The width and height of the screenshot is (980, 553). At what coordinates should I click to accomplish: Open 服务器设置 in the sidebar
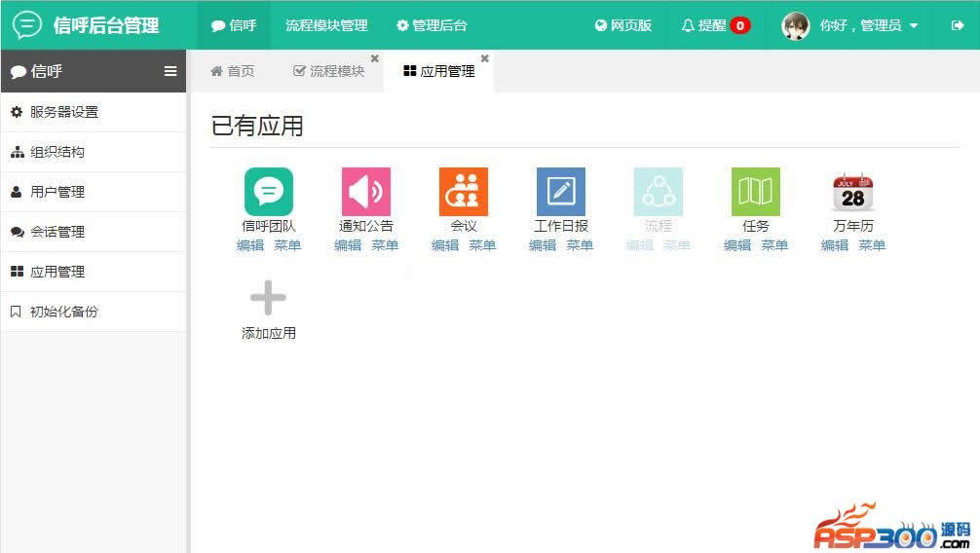[x=94, y=112]
